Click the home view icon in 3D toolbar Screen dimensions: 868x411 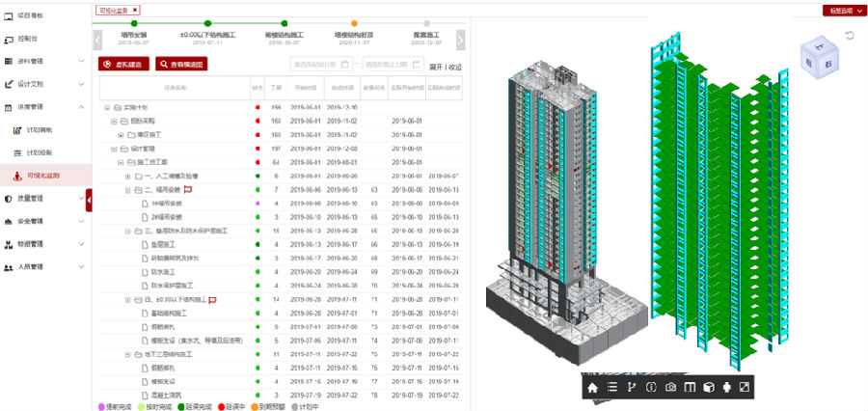pyautogui.click(x=592, y=387)
